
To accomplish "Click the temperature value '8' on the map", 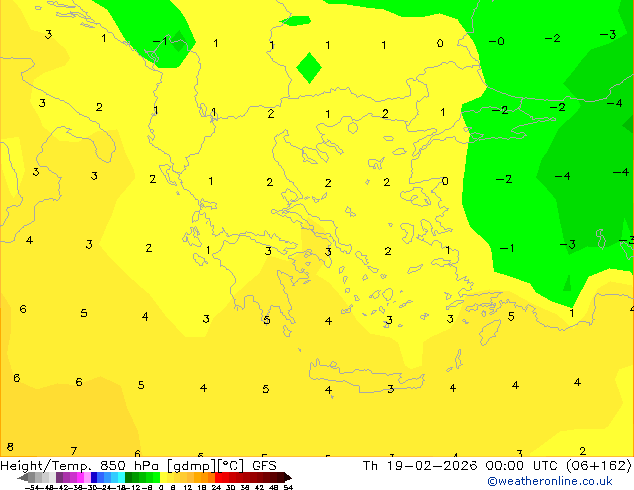I will 10,447.
